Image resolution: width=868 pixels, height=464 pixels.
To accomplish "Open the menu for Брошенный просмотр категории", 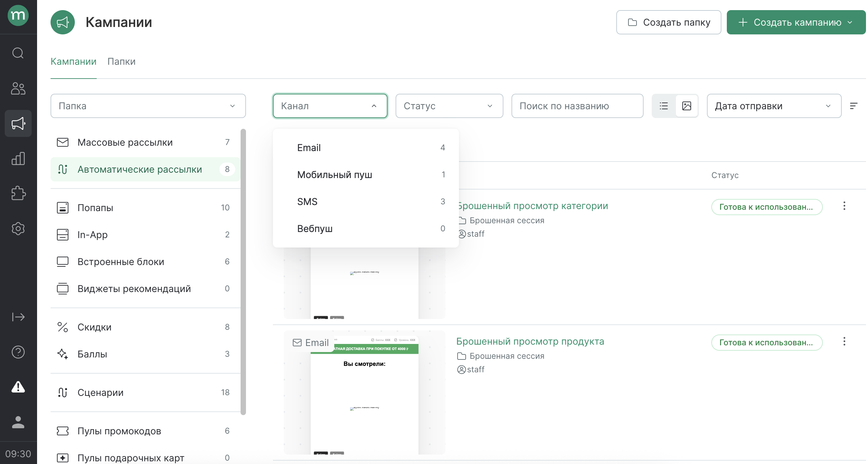I will (x=844, y=206).
